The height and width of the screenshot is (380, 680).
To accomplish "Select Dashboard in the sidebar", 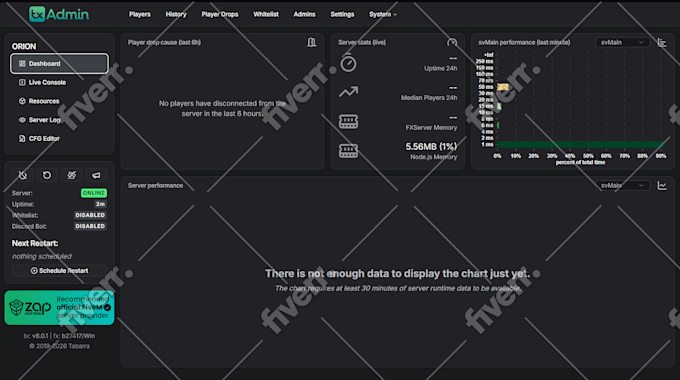I will tap(59, 63).
